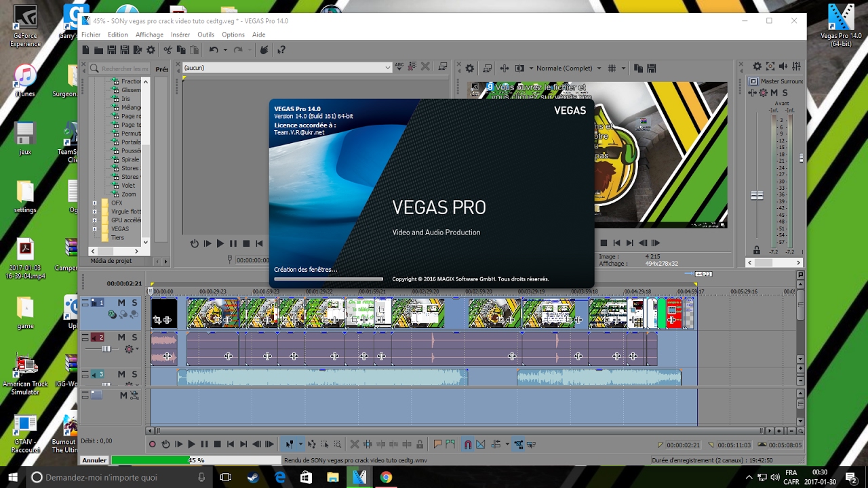The height and width of the screenshot is (488, 868).
Task: Adjust the track 2 volume slider
Action: click(x=106, y=348)
